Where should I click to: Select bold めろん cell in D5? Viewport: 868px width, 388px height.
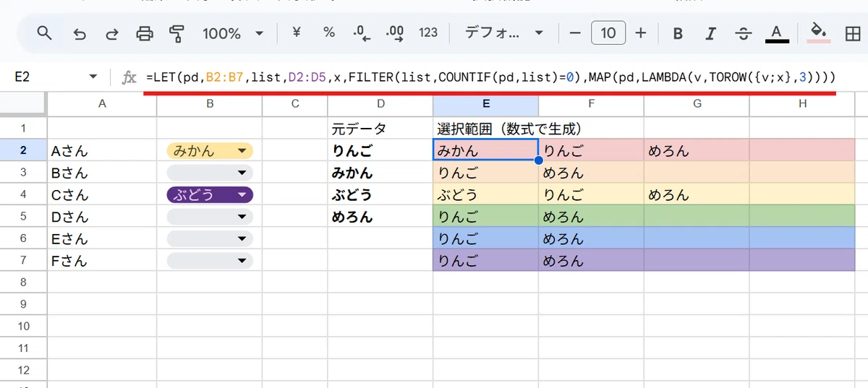[x=380, y=216]
